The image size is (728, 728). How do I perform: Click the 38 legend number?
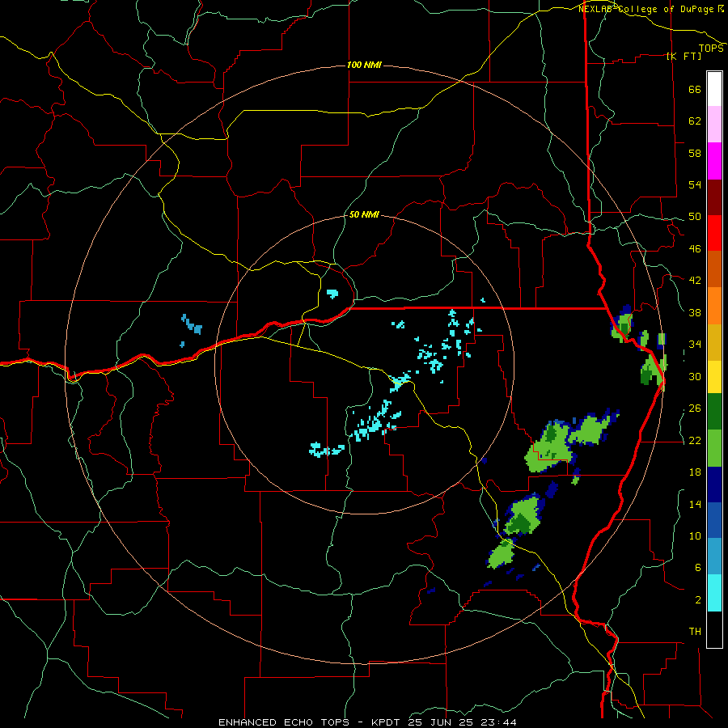coord(695,312)
